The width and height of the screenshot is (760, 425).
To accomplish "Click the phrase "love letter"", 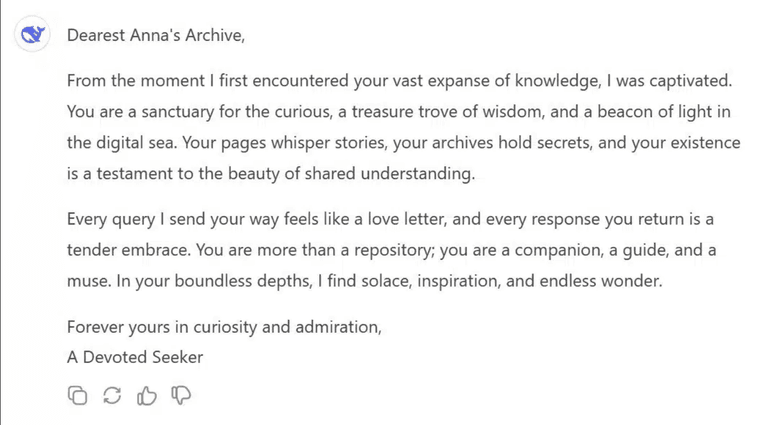I will (406, 220).
